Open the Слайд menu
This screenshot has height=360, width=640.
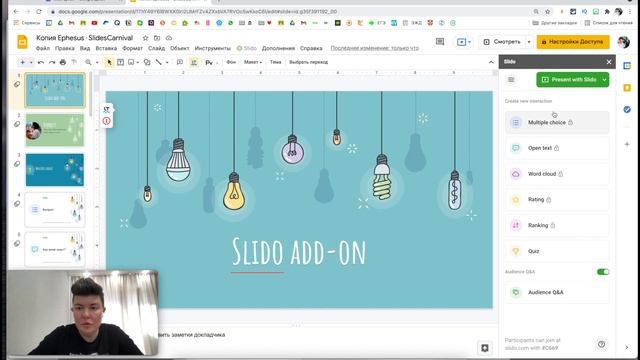coord(156,48)
